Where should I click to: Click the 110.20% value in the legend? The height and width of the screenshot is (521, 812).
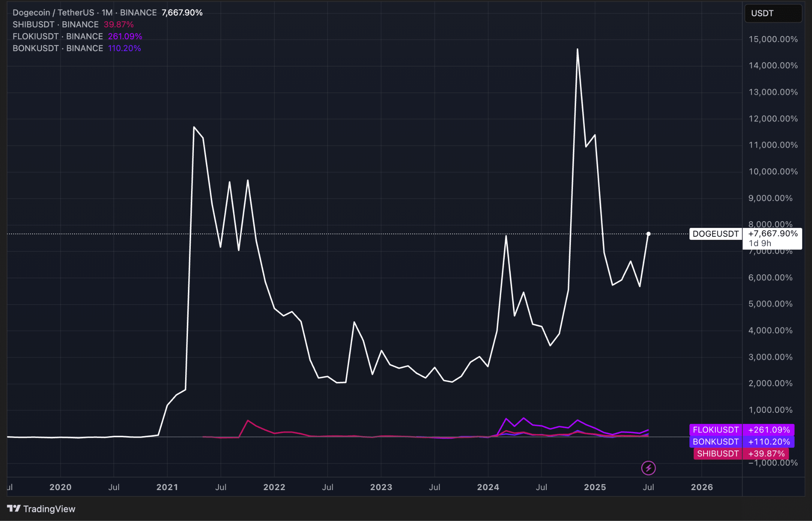124,48
